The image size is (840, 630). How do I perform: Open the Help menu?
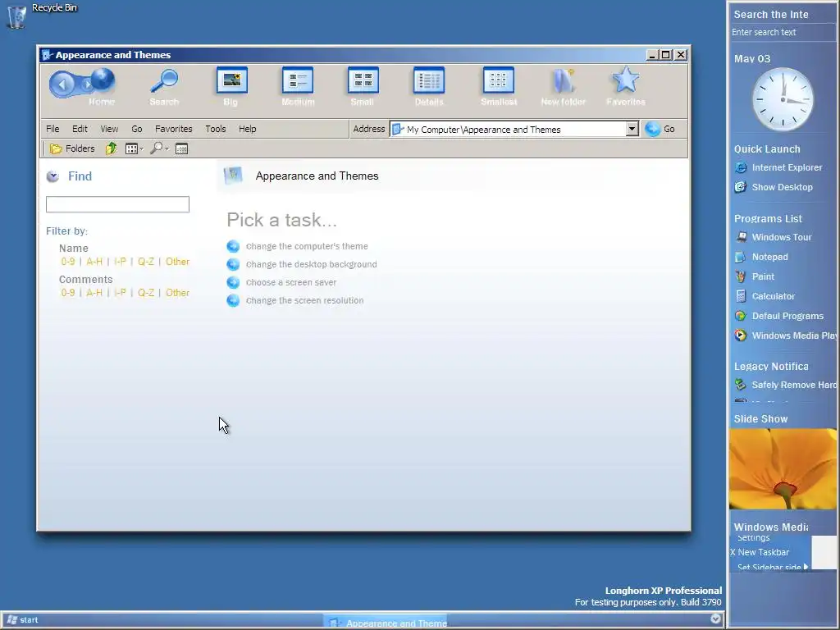[248, 129]
